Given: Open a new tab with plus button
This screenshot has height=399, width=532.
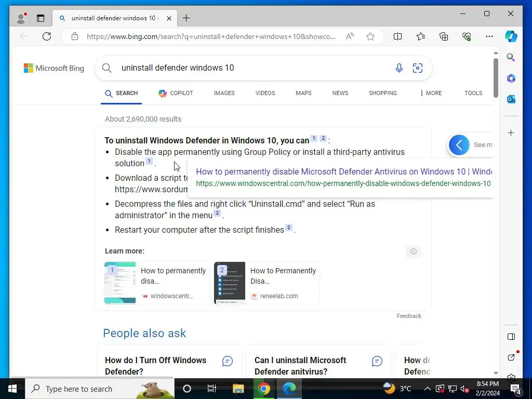Looking at the screenshot, I should pos(187,18).
